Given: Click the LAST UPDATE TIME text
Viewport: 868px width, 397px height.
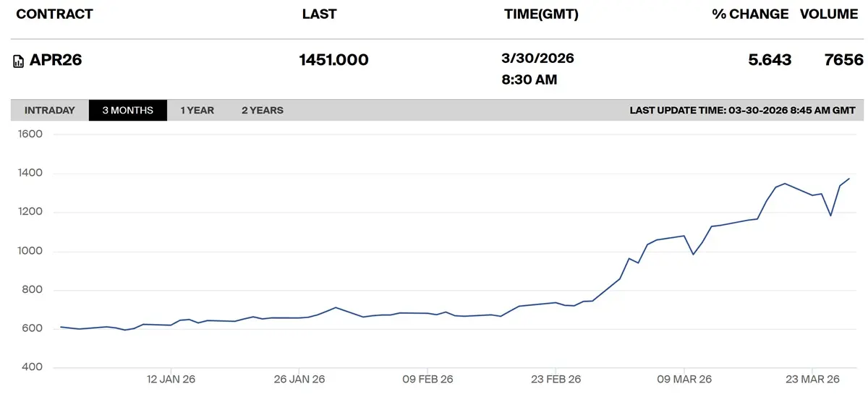Looking at the screenshot, I should 742,111.
